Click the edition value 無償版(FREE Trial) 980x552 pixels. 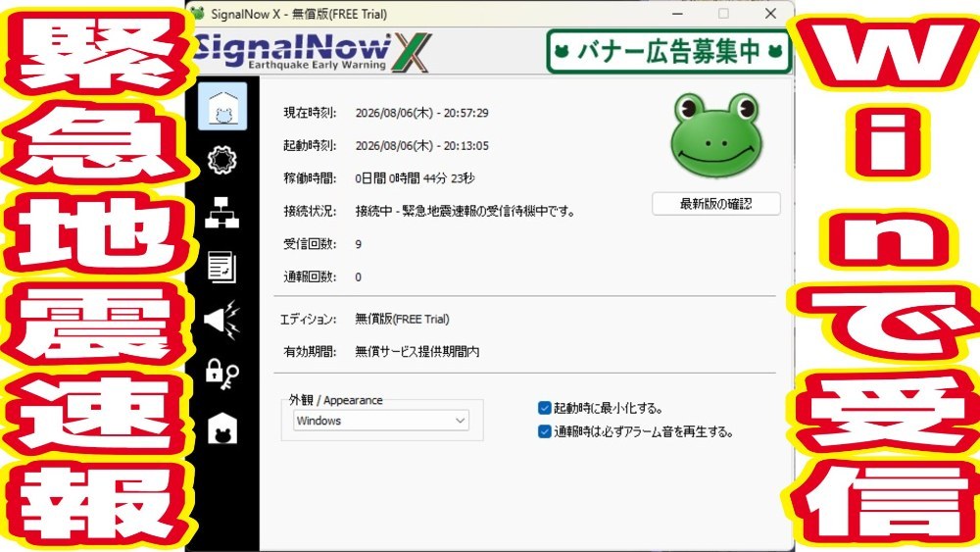coord(402,319)
